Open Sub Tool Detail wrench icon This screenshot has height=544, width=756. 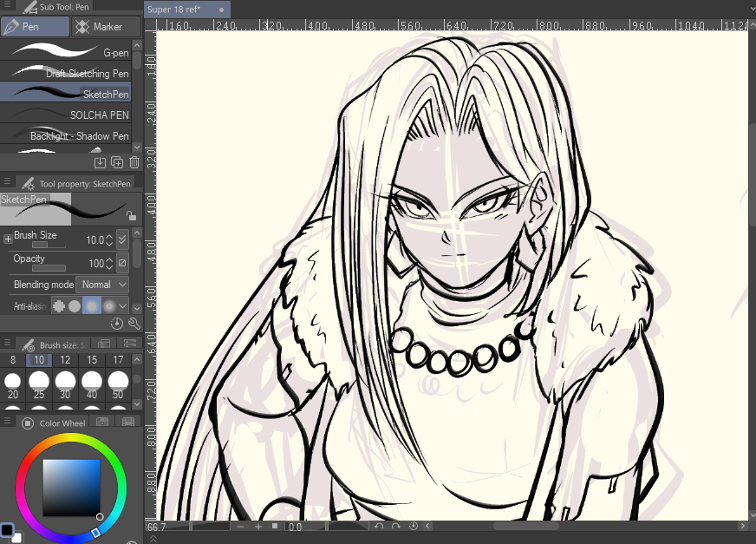pos(134,324)
